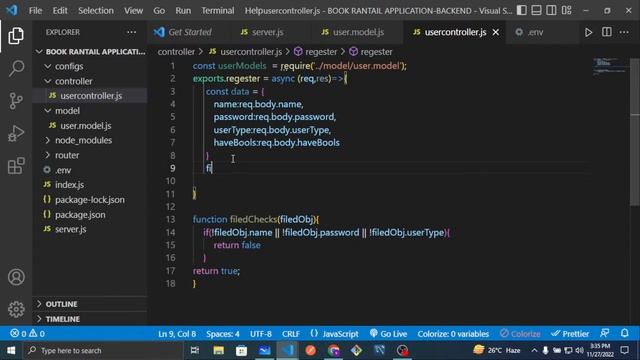Open usercontroller.js in explorer tree
This screenshot has width=640, height=360.
[91, 96]
